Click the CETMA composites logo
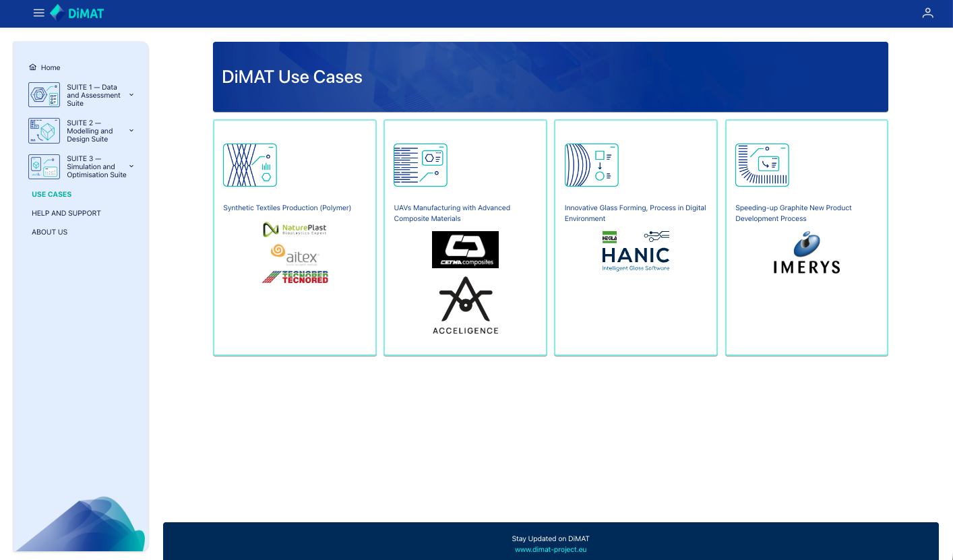The image size is (953, 560). coord(465,249)
